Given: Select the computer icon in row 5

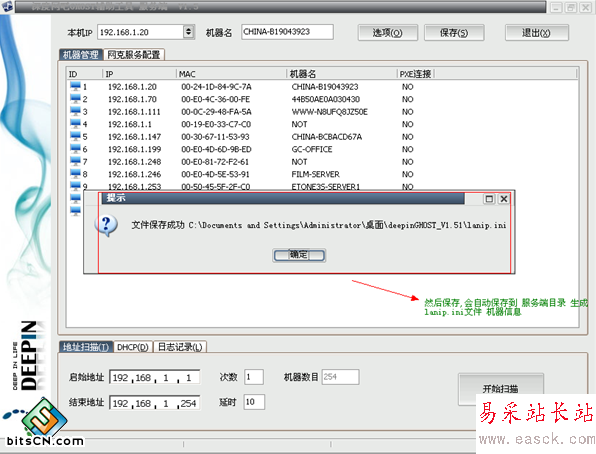Looking at the screenshot, I should tap(75, 137).
